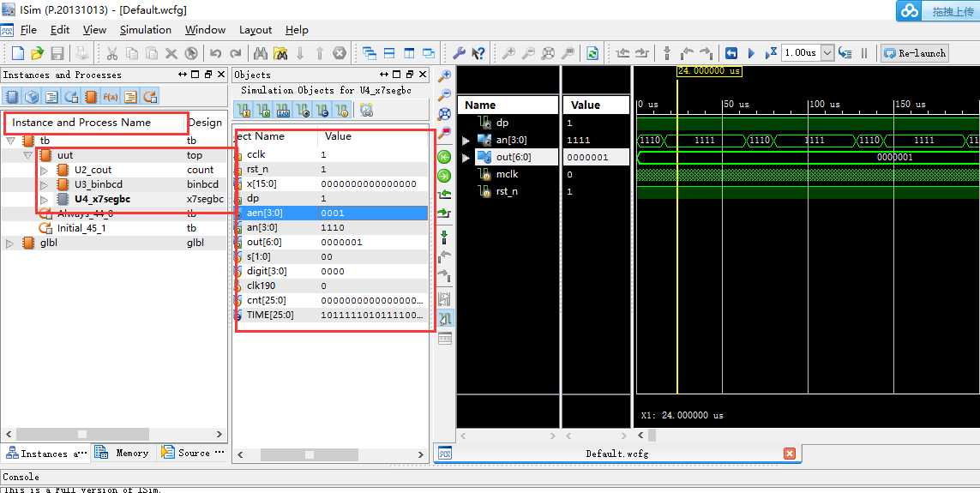Click the New file icon in toolbar

[18, 53]
